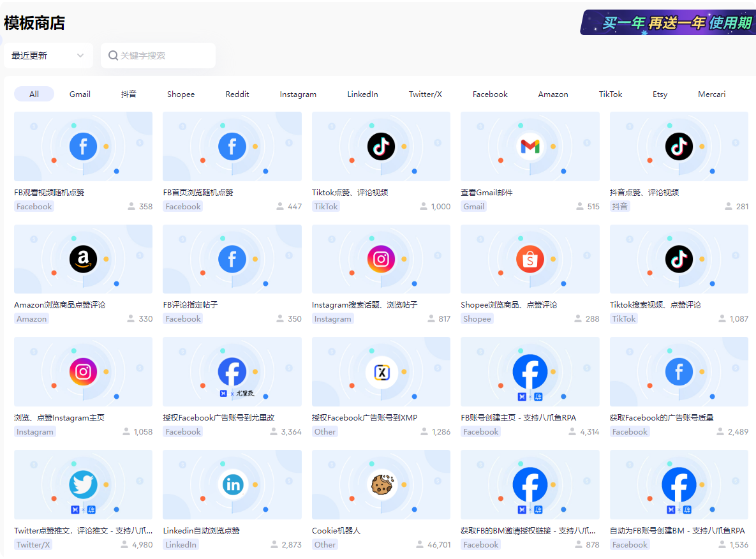Viewport: 756px width, 559px height.
Task: Click TikTok icon on Tiktok点赞、评论视频 card
Action: point(381,147)
